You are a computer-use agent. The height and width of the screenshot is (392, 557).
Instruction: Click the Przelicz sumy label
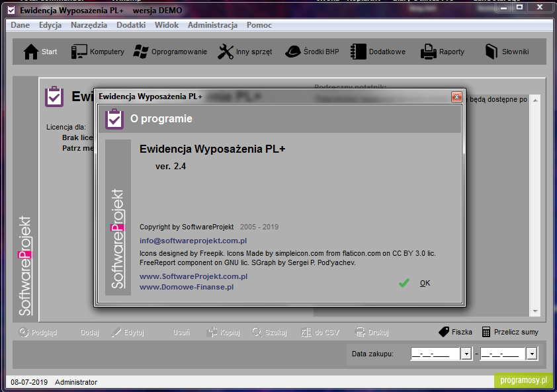516,332
